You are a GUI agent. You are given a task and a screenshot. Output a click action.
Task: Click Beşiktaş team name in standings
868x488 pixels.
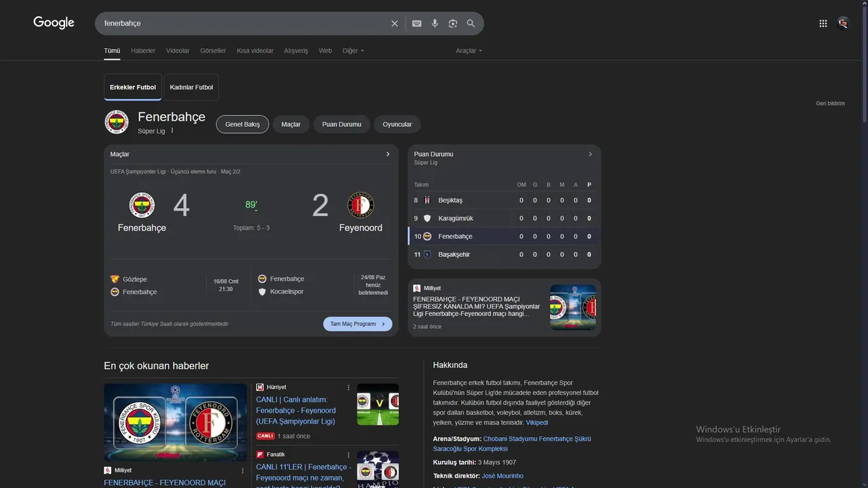pyautogui.click(x=450, y=200)
